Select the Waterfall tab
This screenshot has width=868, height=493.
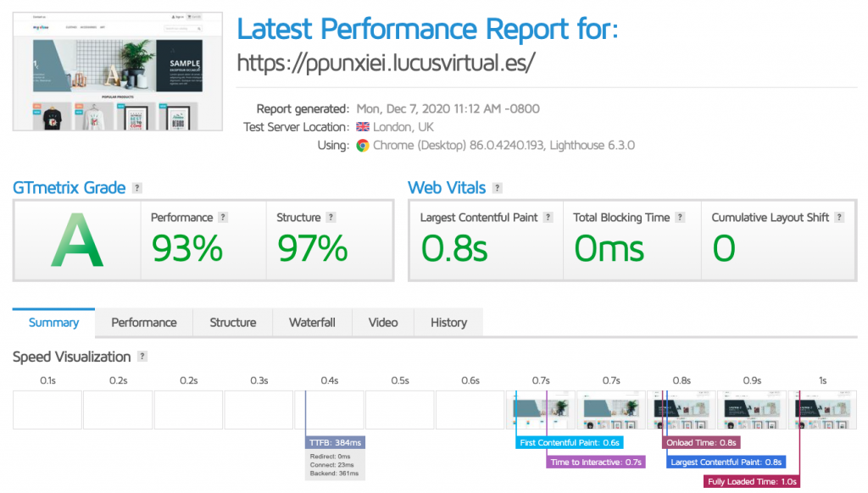click(x=312, y=323)
